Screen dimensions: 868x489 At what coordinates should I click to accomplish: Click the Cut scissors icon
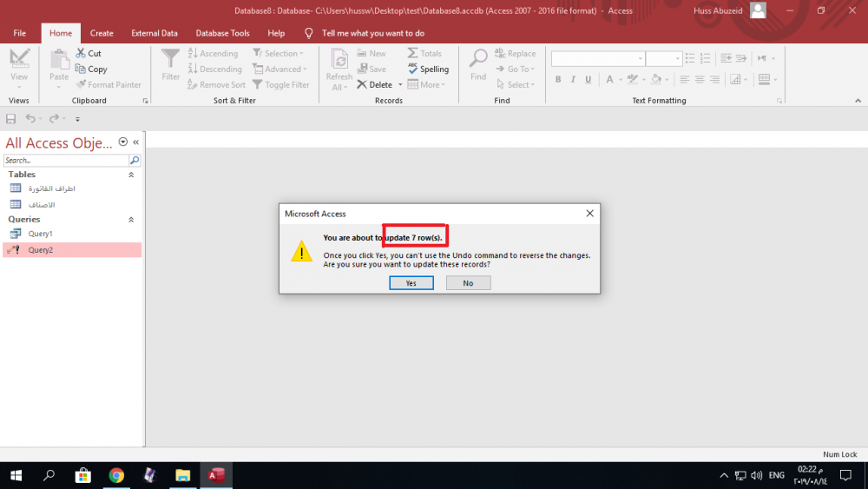81,53
